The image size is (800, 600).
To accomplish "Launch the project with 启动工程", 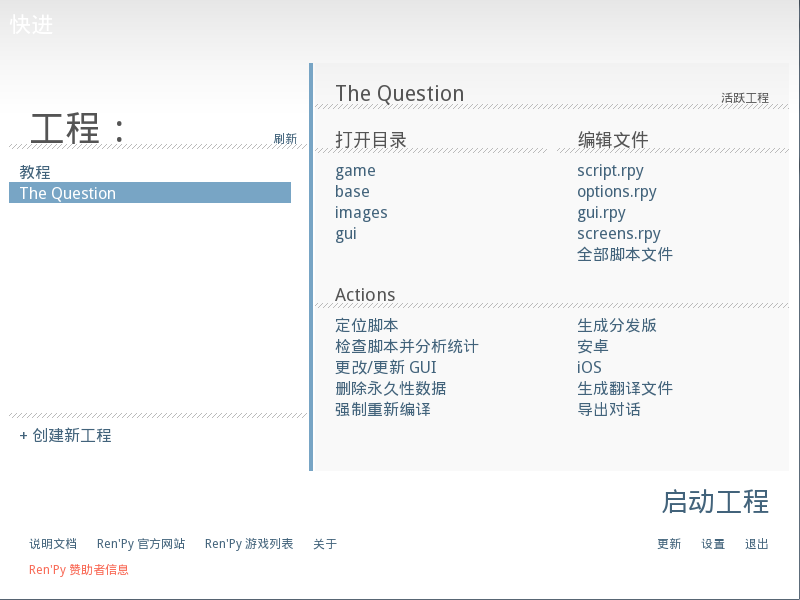I will (x=715, y=502).
